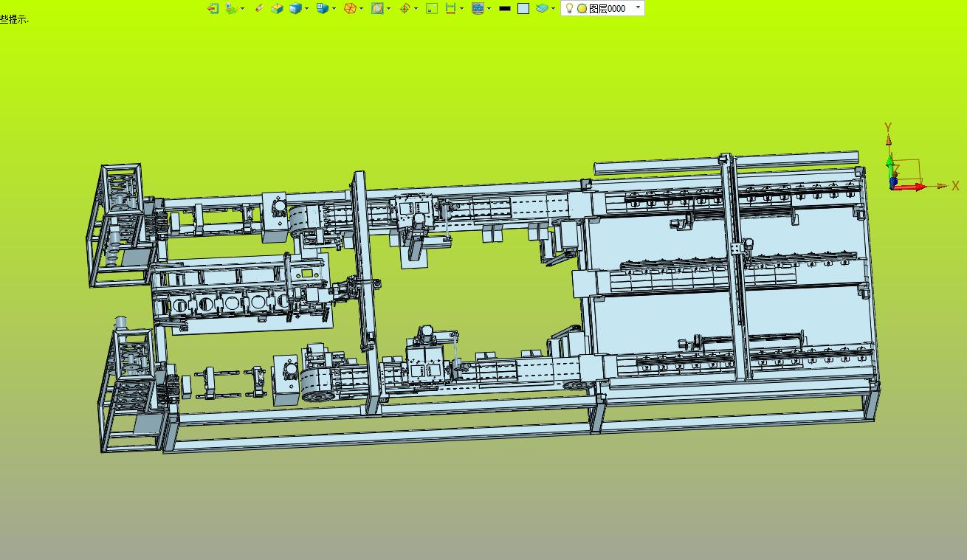Click the orange faceted polyhedron icon
This screenshot has height=560, width=967.
350,8
